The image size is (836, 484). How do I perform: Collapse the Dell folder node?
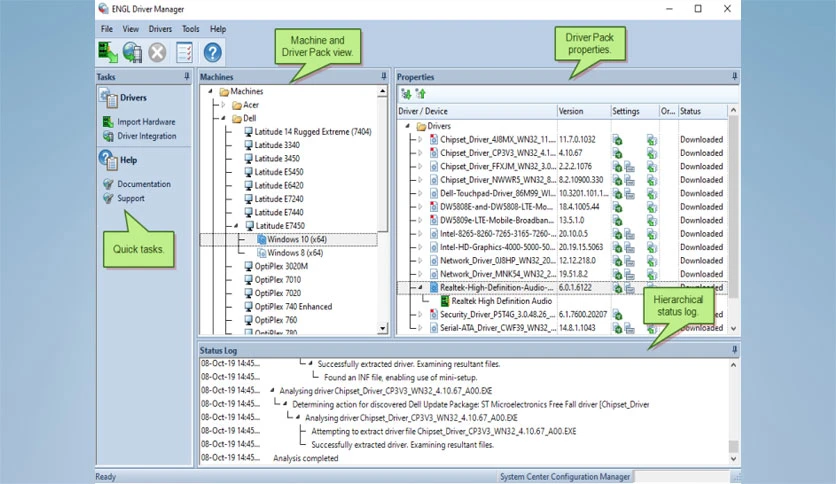[223, 118]
